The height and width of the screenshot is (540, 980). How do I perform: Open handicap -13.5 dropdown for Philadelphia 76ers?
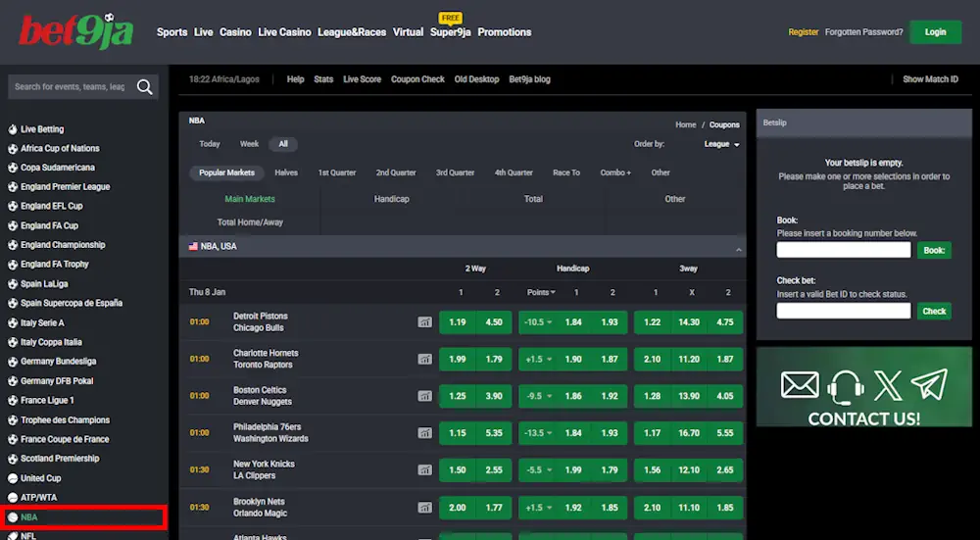(x=538, y=433)
